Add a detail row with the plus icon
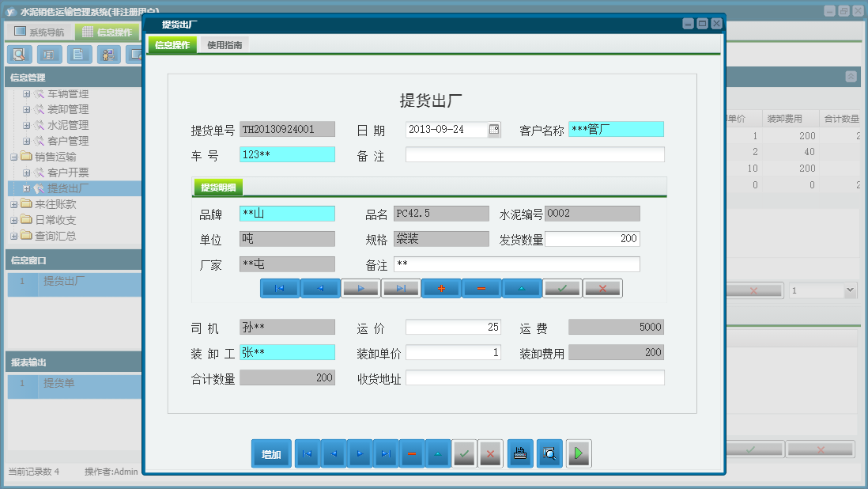This screenshot has width=868, height=489. point(441,288)
